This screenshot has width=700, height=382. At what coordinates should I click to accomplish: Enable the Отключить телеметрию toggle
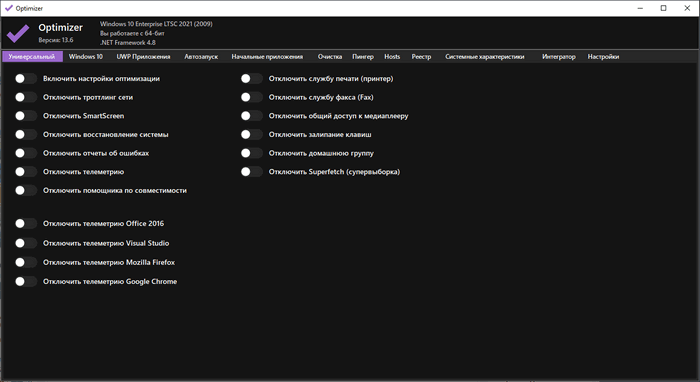[25, 172]
